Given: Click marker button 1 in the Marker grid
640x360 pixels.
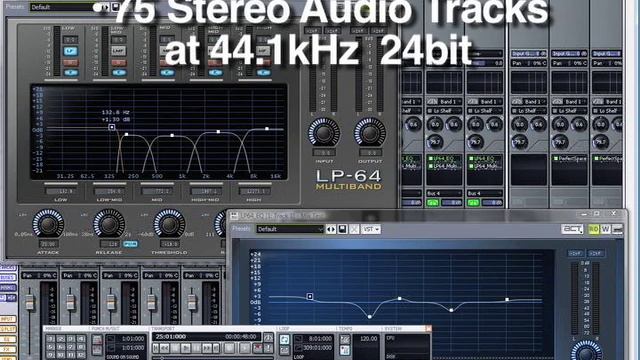Looking at the screenshot, I should [51, 339].
